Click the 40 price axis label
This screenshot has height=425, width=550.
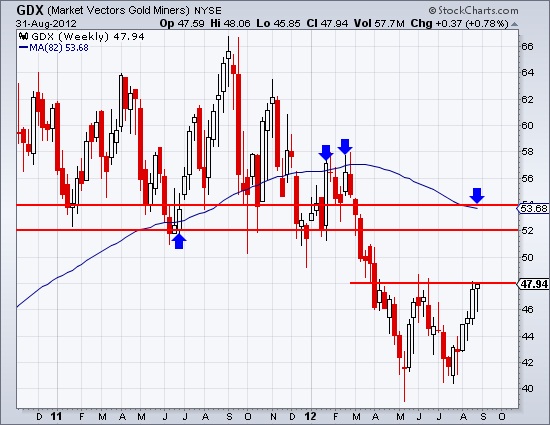click(x=527, y=389)
